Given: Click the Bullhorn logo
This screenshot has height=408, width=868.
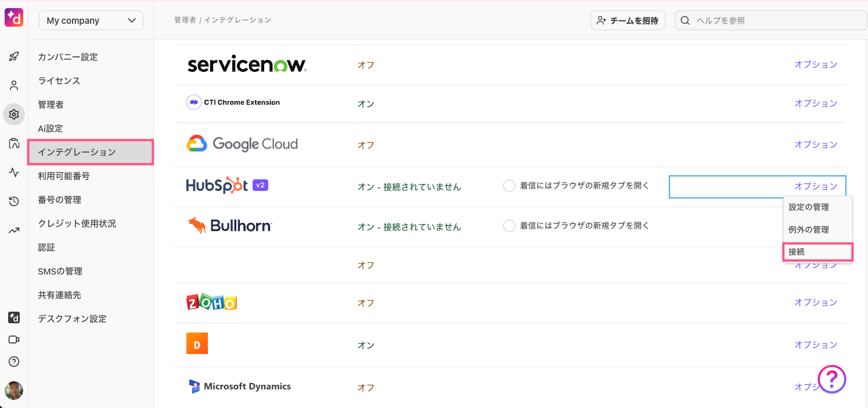Looking at the screenshot, I should [229, 226].
